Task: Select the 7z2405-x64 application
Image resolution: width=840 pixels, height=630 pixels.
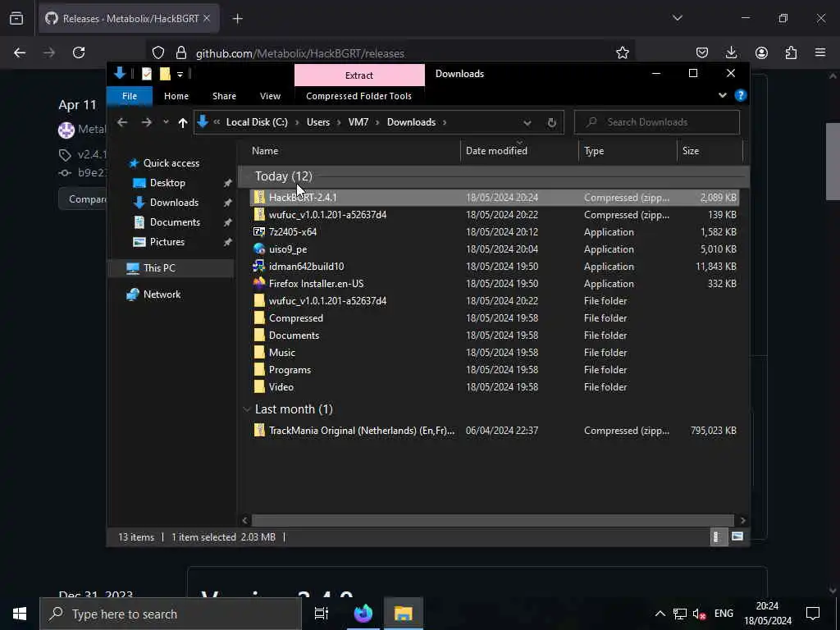Action: 495,231
